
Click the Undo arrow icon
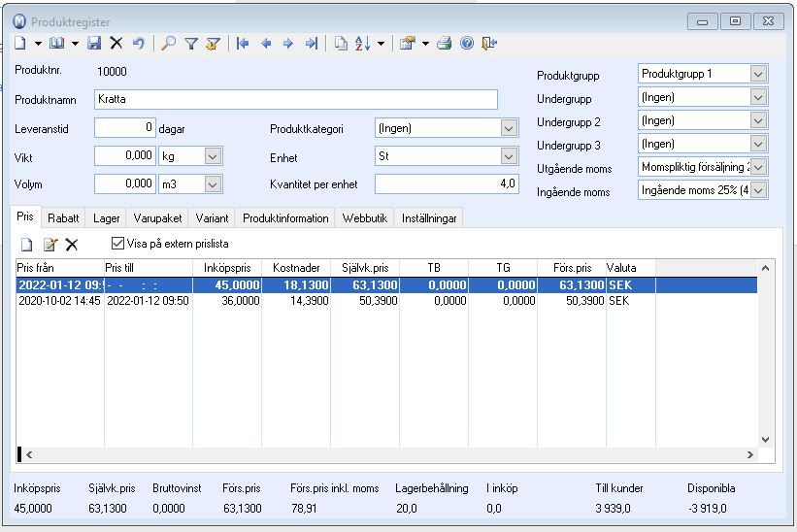[138, 44]
